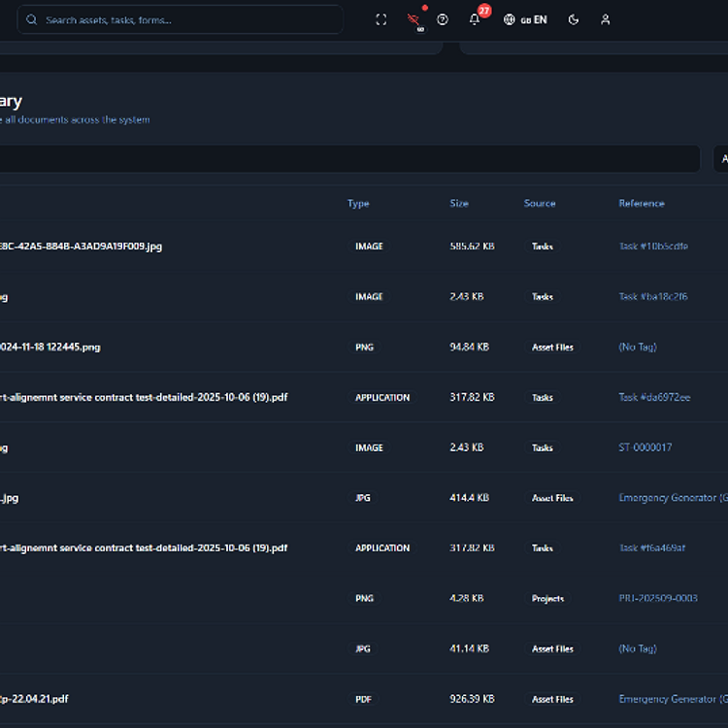This screenshot has height=728, width=728.
Task: Sort by the Type column header
Action: tap(358, 204)
